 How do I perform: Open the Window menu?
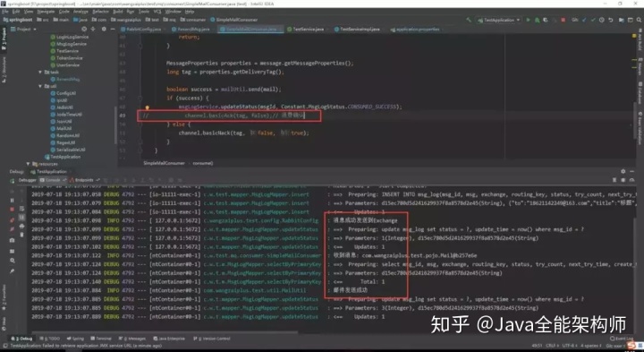[x=173, y=12]
